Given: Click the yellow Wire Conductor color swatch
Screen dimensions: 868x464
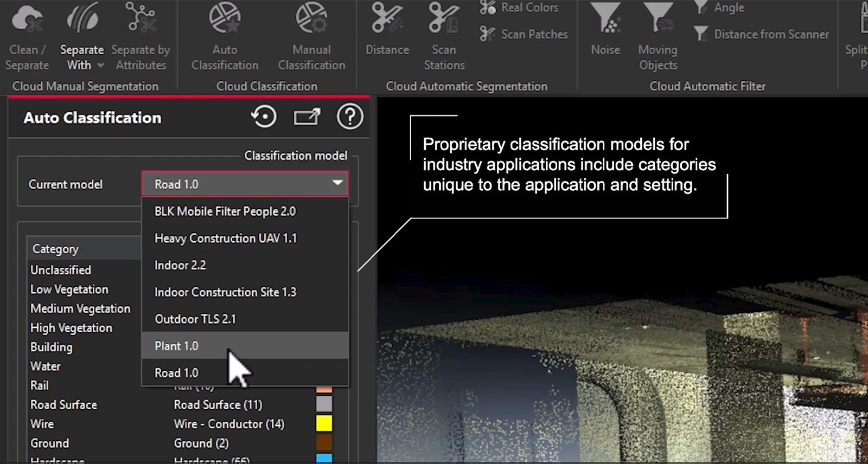Looking at the screenshot, I should [324, 424].
